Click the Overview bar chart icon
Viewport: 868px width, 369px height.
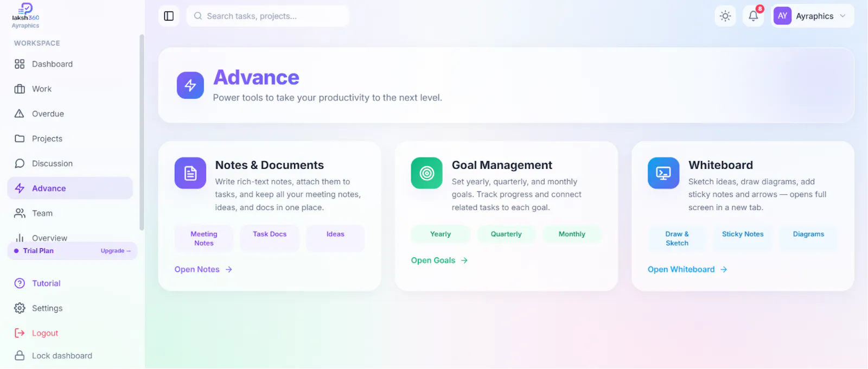pos(20,238)
